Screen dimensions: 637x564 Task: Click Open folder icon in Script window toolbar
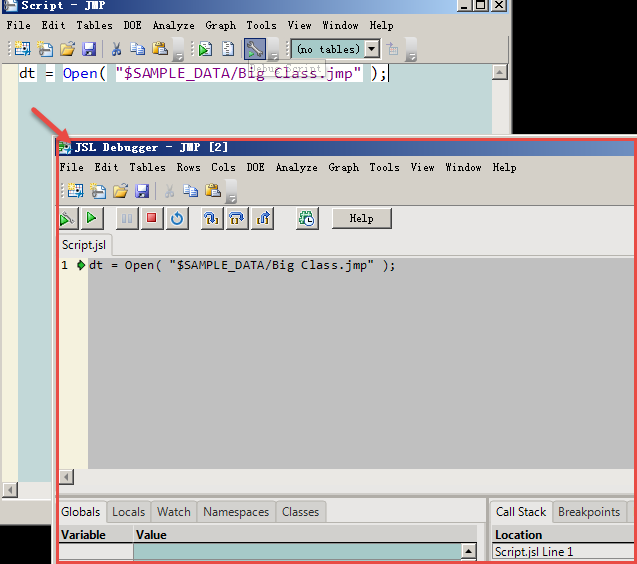coord(67,49)
